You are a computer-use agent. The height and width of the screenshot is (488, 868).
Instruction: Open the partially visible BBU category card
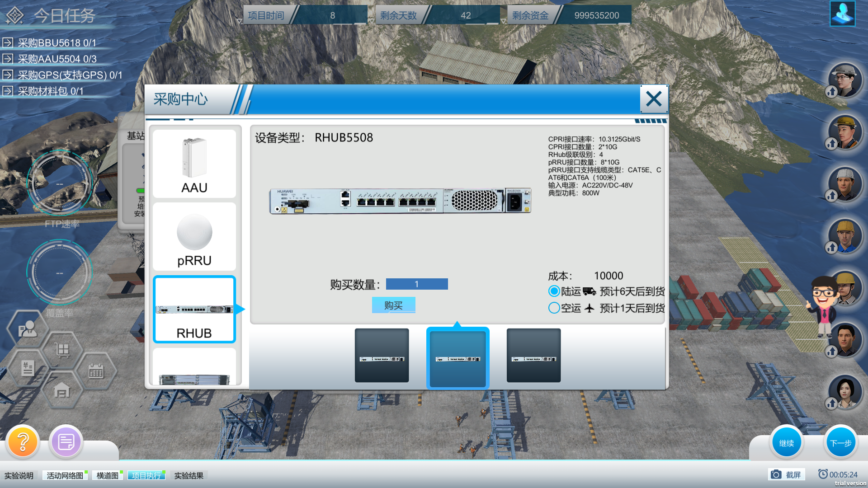coord(194,367)
